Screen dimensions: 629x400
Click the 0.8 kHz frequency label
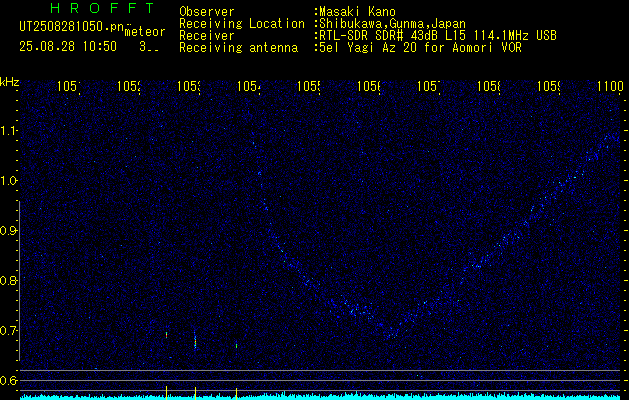pyautogui.click(x=8, y=280)
